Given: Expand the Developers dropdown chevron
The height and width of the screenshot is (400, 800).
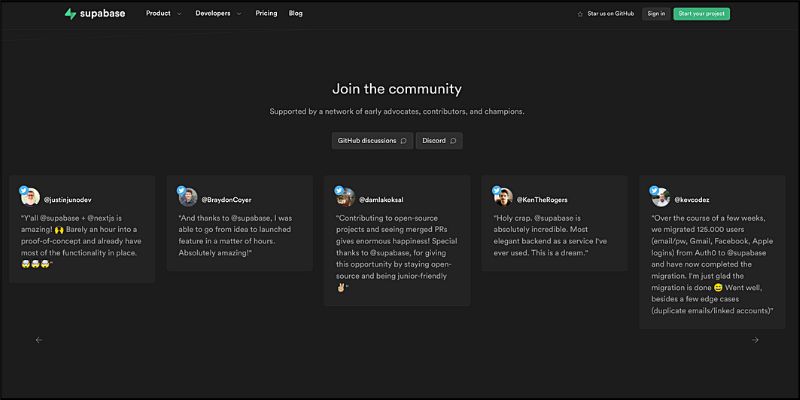Looking at the screenshot, I should (239, 14).
